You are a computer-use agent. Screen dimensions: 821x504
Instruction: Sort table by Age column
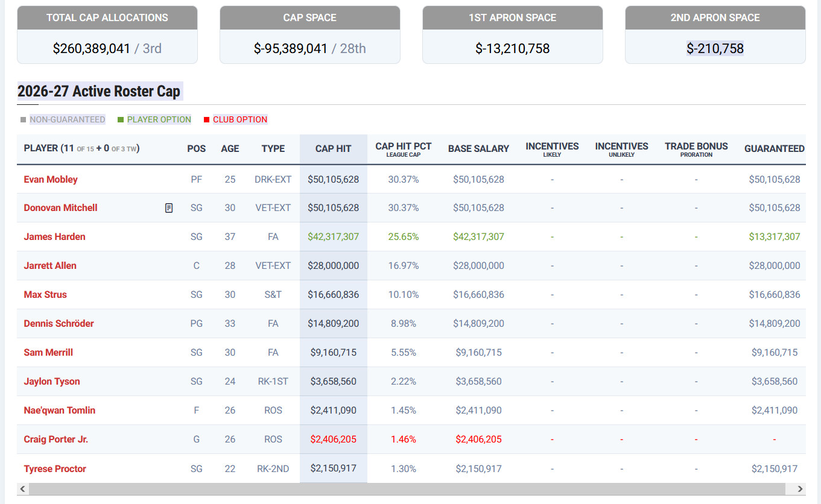click(x=230, y=148)
